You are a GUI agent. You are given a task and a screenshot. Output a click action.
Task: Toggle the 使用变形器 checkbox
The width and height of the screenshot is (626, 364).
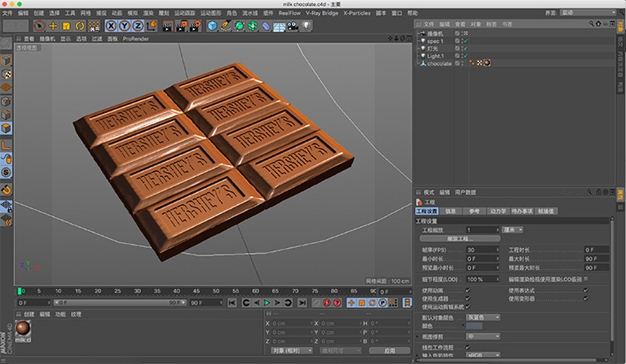[586, 298]
